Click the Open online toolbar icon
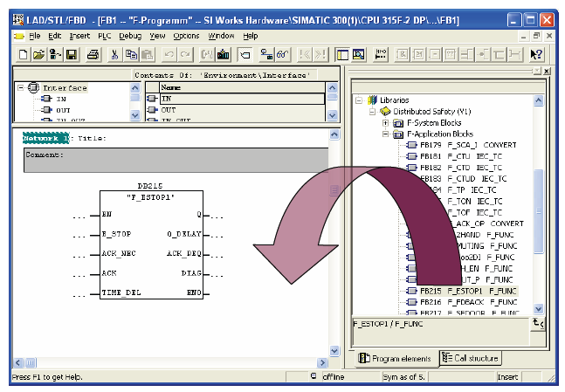565x392 pixels. pos(55,55)
